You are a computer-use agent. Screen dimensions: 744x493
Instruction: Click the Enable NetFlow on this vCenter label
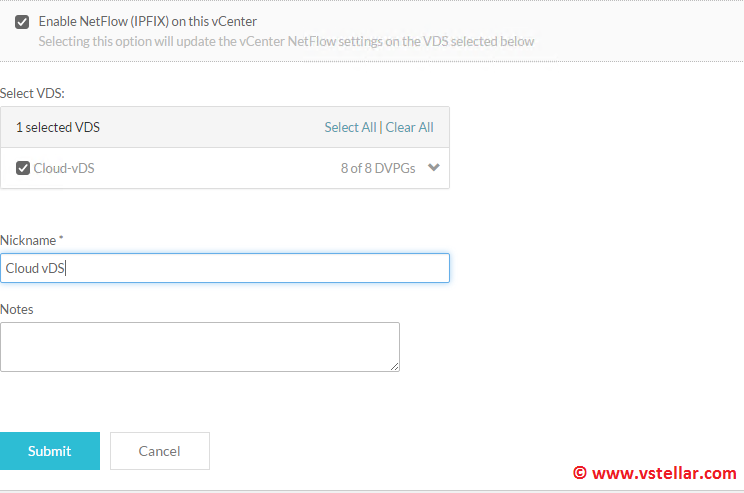pos(147,21)
